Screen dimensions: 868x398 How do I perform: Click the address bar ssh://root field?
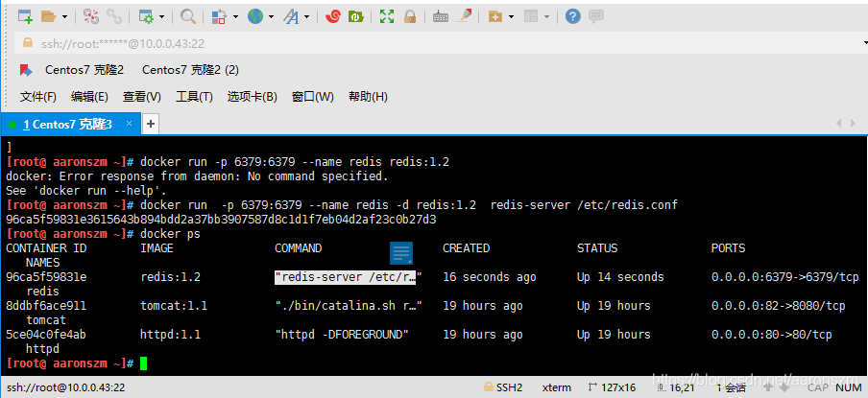tap(440, 43)
